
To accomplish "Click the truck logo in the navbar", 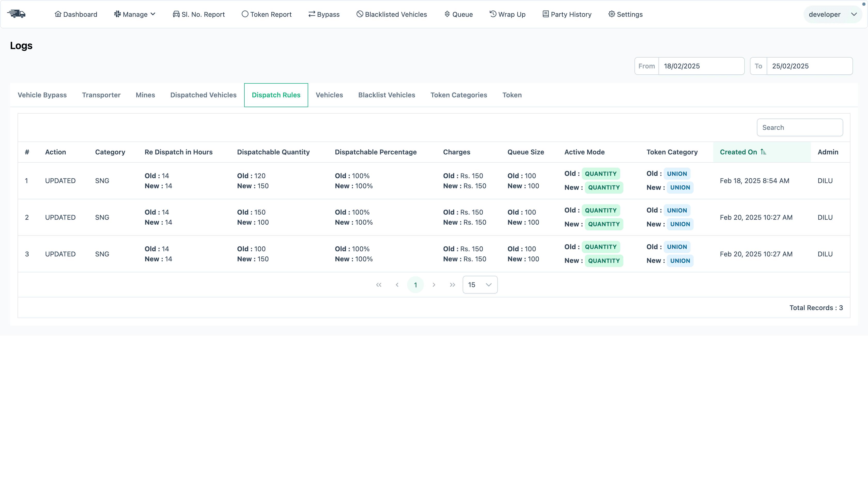I will (17, 14).
